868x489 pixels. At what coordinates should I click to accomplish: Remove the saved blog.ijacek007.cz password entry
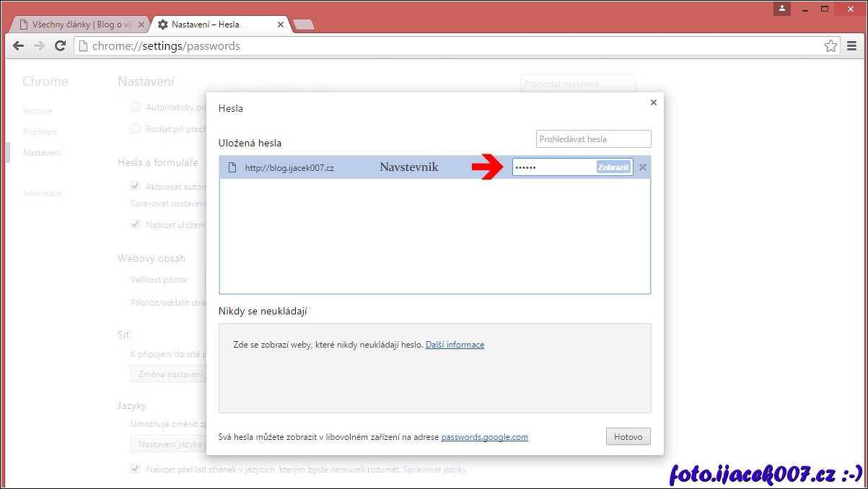click(643, 167)
